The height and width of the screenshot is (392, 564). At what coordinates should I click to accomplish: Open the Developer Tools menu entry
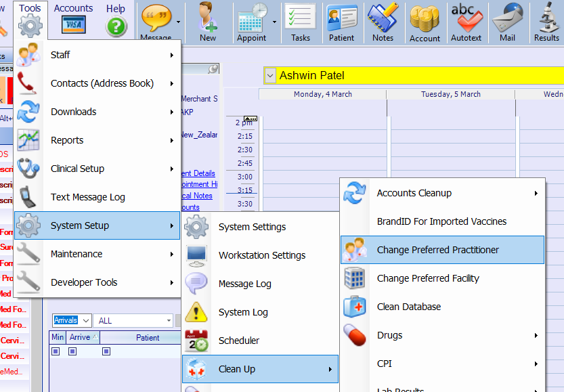(x=97, y=282)
